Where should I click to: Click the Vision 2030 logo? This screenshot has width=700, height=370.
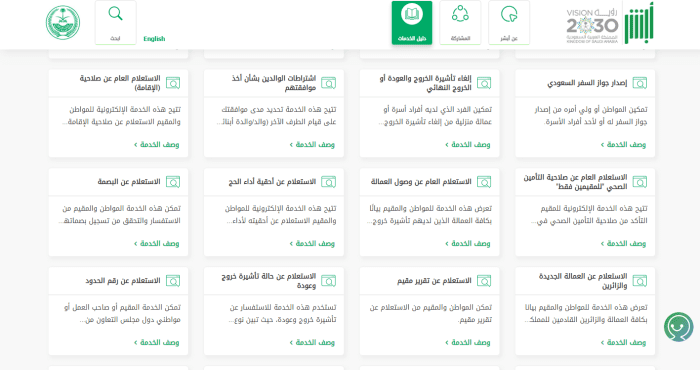[592, 26]
